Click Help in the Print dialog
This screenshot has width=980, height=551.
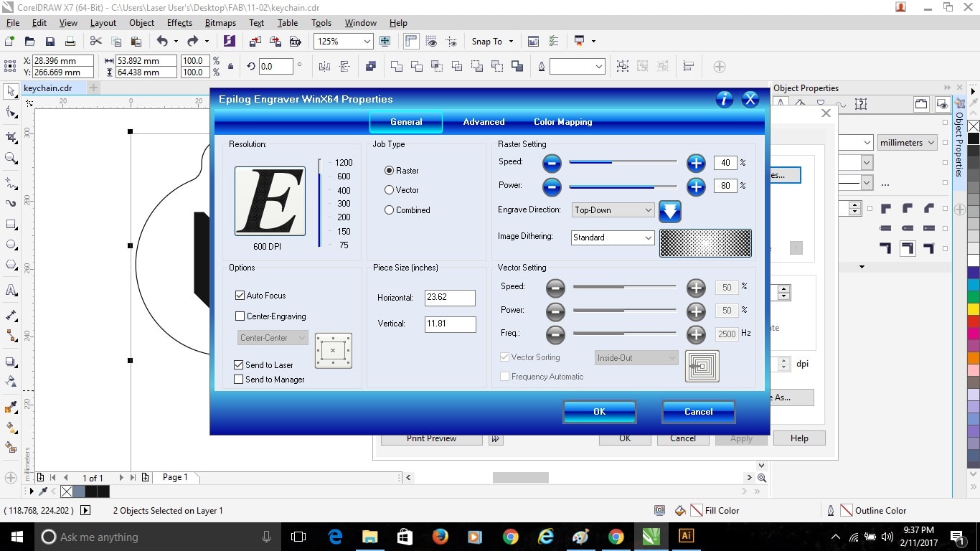(x=799, y=438)
